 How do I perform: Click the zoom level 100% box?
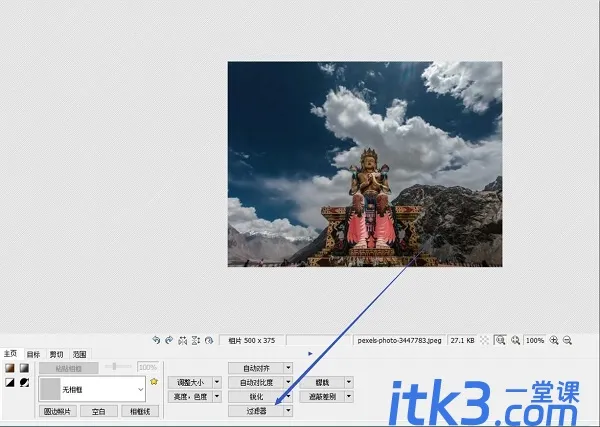coord(535,340)
